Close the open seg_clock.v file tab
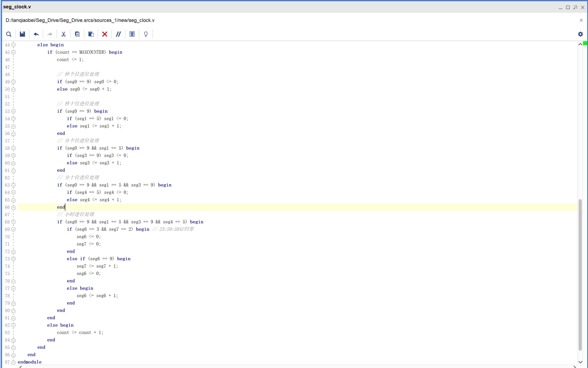Viewport: 588px width, 368px height. coord(581,20)
